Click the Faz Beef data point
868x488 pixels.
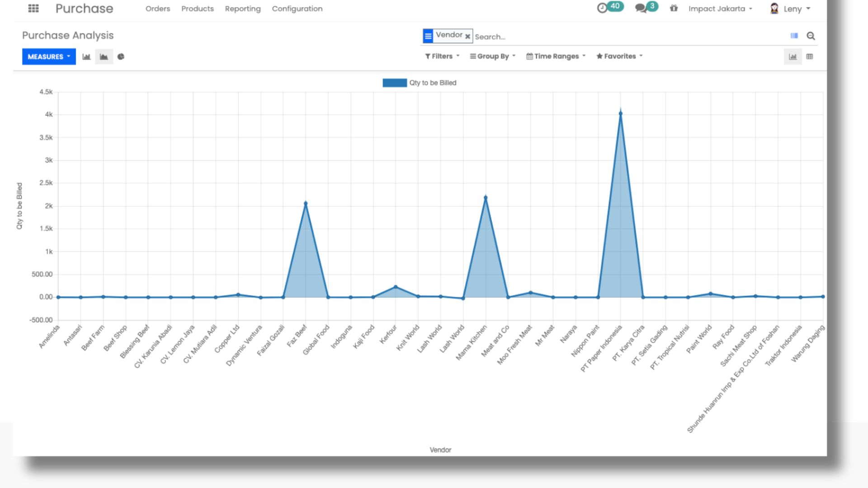[306, 204]
